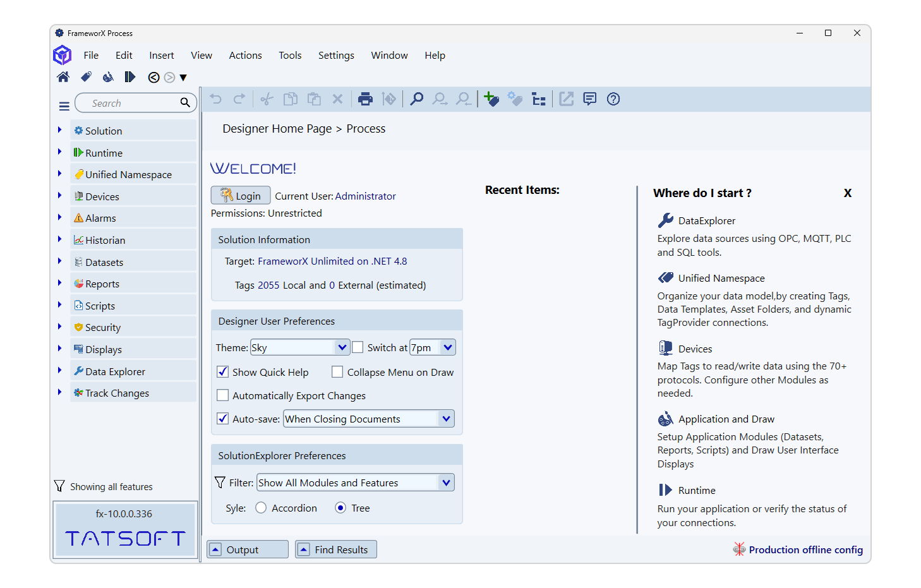Enable Collapse Menu on Draw checkbox
The image size is (921, 588).
337,372
